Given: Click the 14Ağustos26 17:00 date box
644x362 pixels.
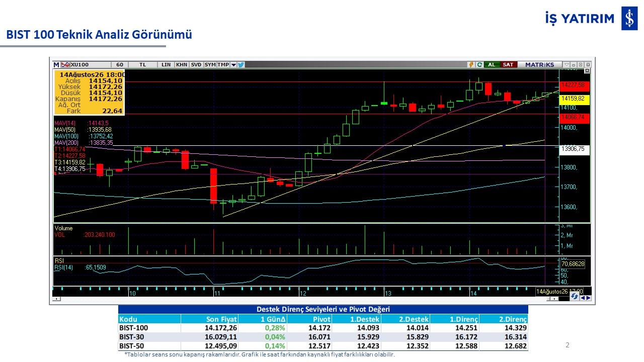Looking at the screenshot, I should pos(559,292).
